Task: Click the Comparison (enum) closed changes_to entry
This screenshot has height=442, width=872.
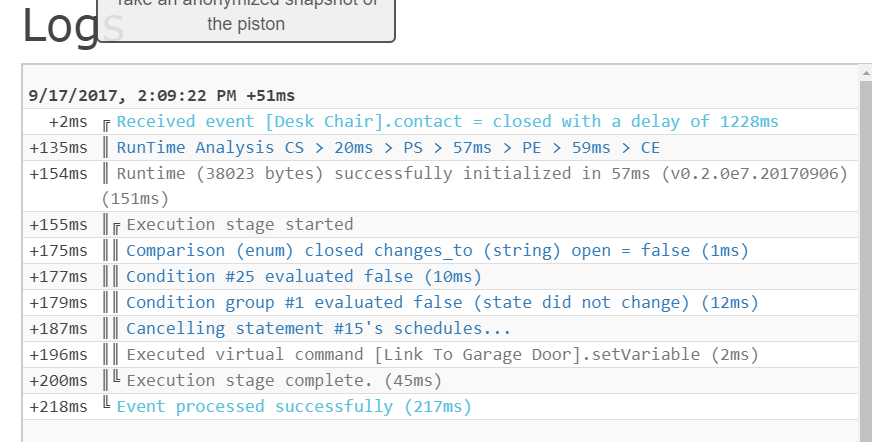Action: (438, 251)
